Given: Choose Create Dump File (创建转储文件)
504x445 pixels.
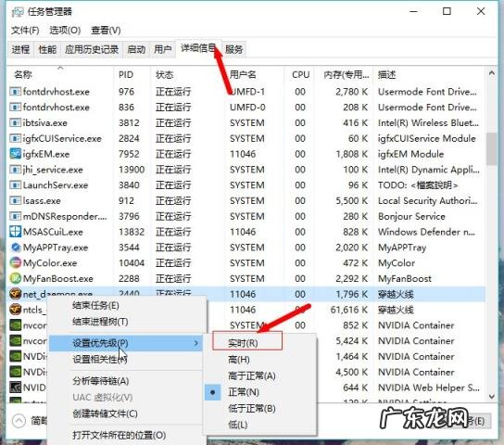Looking at the screenshot, I should pyautogui.click(x=105, y=413).
